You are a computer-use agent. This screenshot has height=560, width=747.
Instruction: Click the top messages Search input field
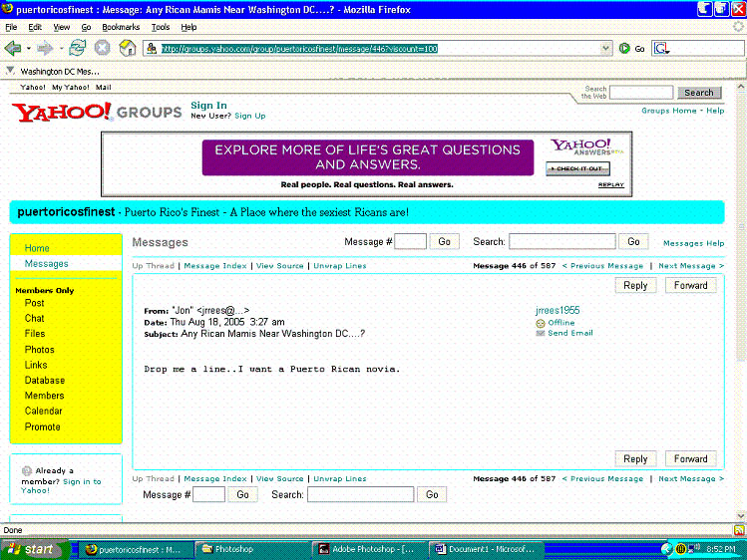tap(562, 242)
